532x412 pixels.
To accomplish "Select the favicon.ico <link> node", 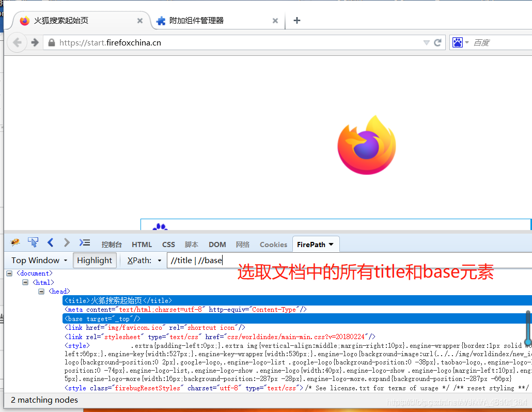I will (x=155, y=327).
